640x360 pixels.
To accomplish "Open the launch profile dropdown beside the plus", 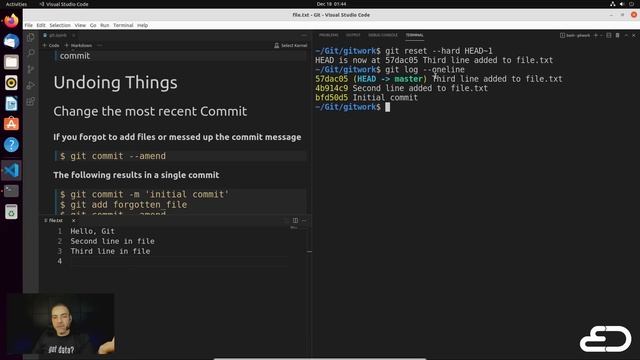I will point(601,36).
